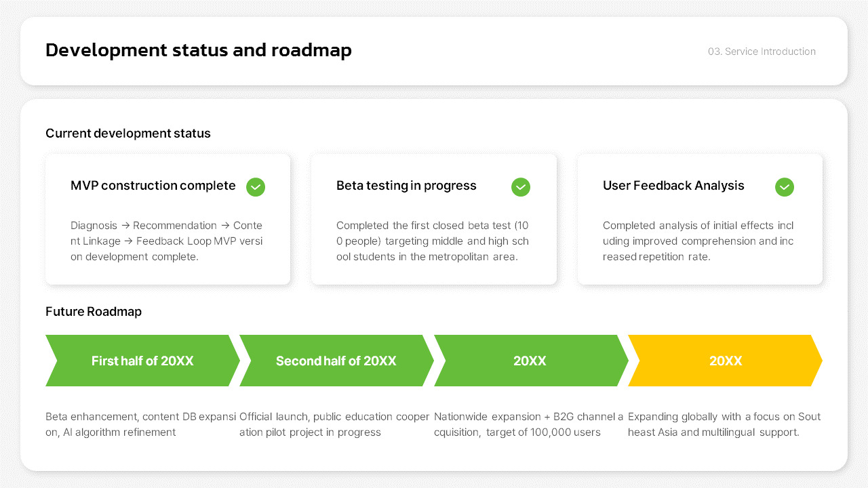The width and height of the screenshot is (868, 488).
Task: Click the third green 20XX roadmap arrow
Action: 530,361
